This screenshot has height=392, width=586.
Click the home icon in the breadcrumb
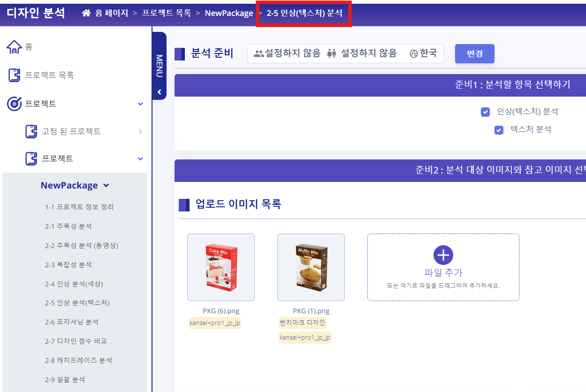click(86, 13)
